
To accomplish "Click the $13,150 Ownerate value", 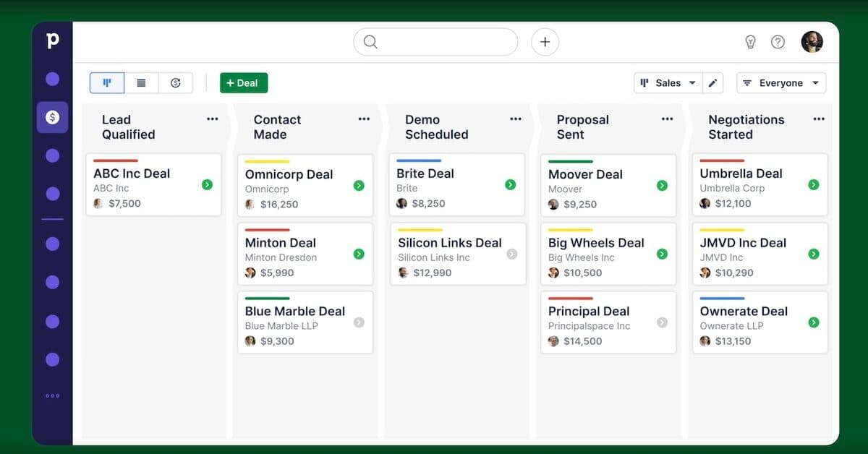I will (733, 341).
